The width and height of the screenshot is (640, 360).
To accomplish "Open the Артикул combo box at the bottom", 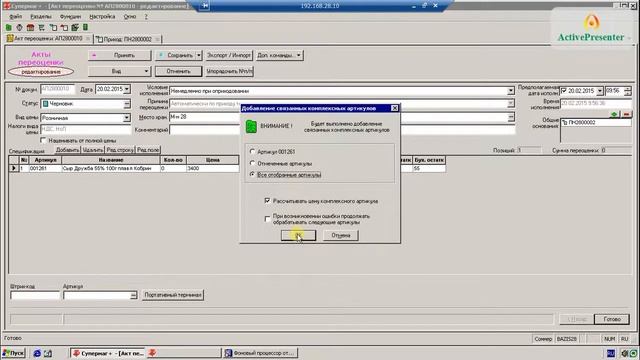I will coord(133,295).
